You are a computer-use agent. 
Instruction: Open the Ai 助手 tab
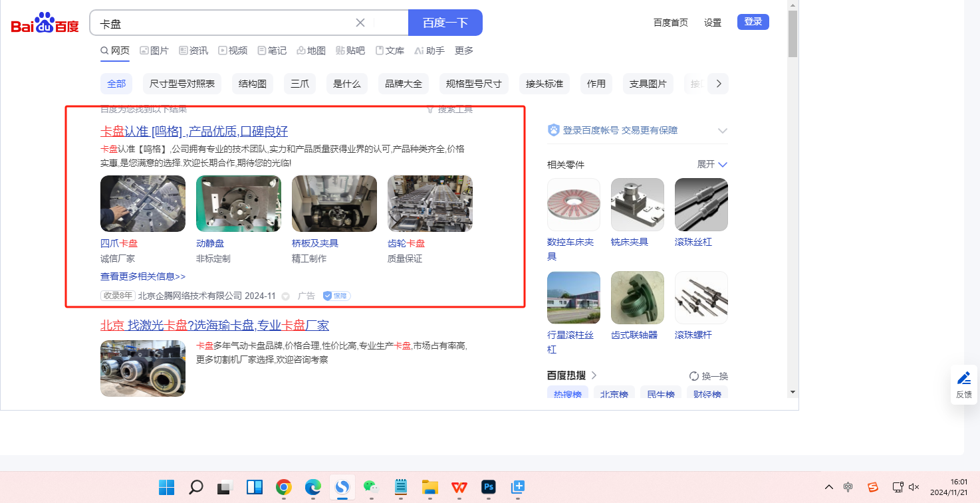429,50
